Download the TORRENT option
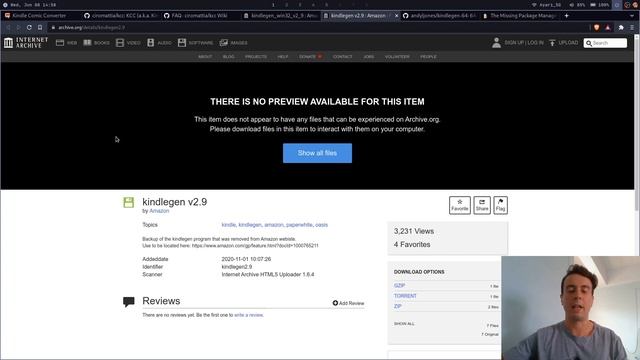The height and width of the screenshot is (360, 640). click(x=405, y=296)
